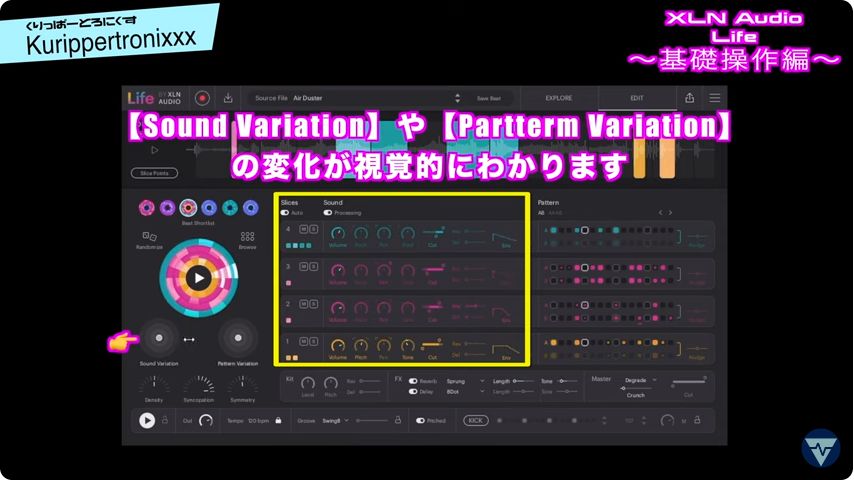Click the red record button
This screenshot has height=480, width=854.
coord(202,98)
